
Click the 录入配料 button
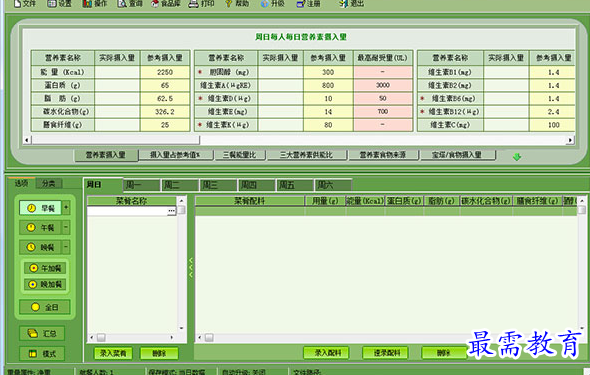click(x=326, y=353)
